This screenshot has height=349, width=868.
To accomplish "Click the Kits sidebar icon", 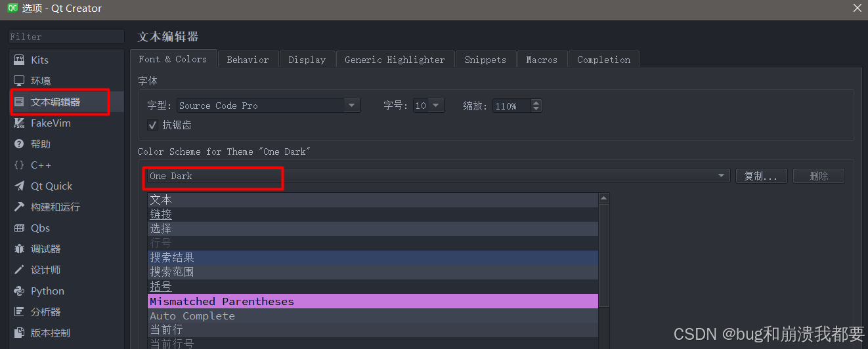I will click(19, 60).
